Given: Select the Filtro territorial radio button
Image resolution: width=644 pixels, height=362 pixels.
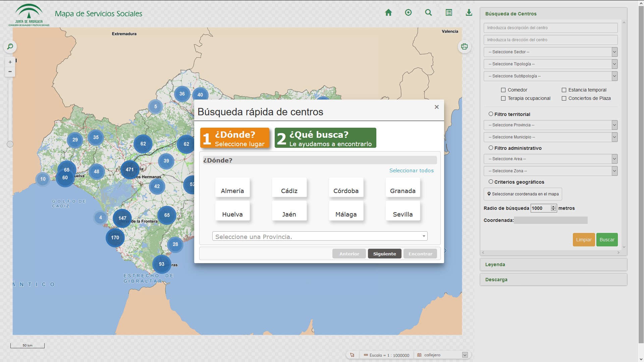Looking at the screenshot, I should (491, 114).
